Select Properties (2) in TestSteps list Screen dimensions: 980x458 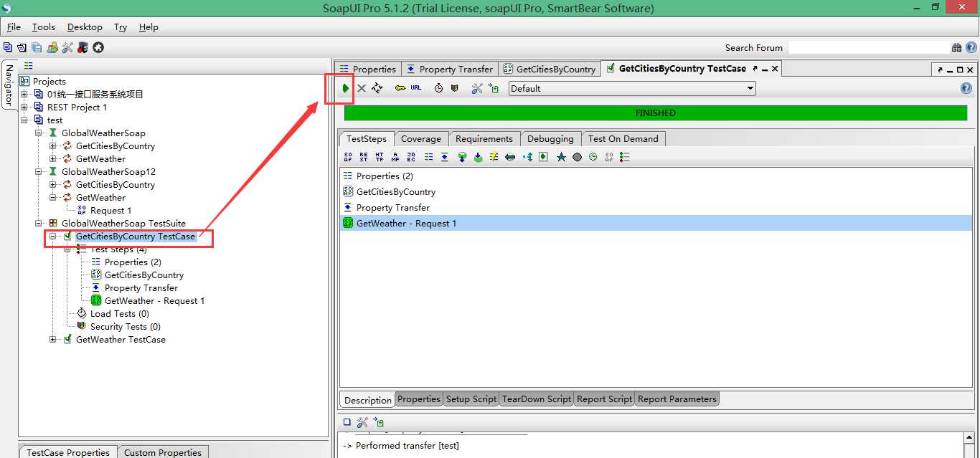pyautogui.click(x=656, y=176)
